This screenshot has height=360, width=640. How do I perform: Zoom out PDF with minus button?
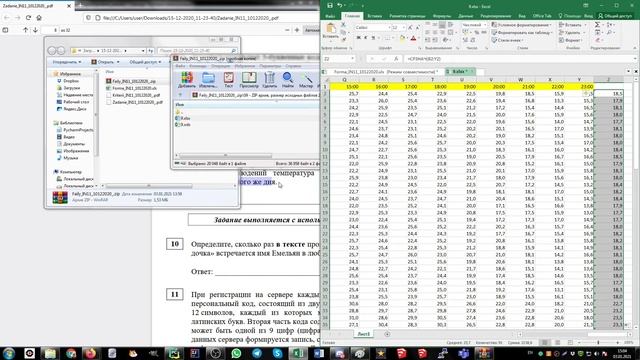pos(287,30)
